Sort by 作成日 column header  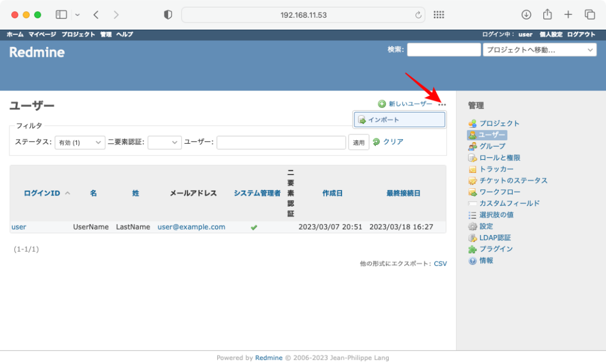tap(333, 193)
